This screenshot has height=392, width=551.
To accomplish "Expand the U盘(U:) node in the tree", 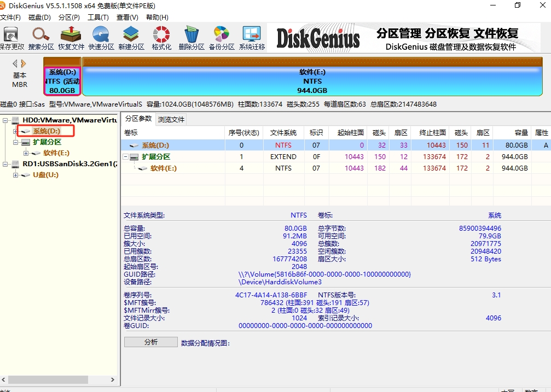I will click(x=15, y=175).
